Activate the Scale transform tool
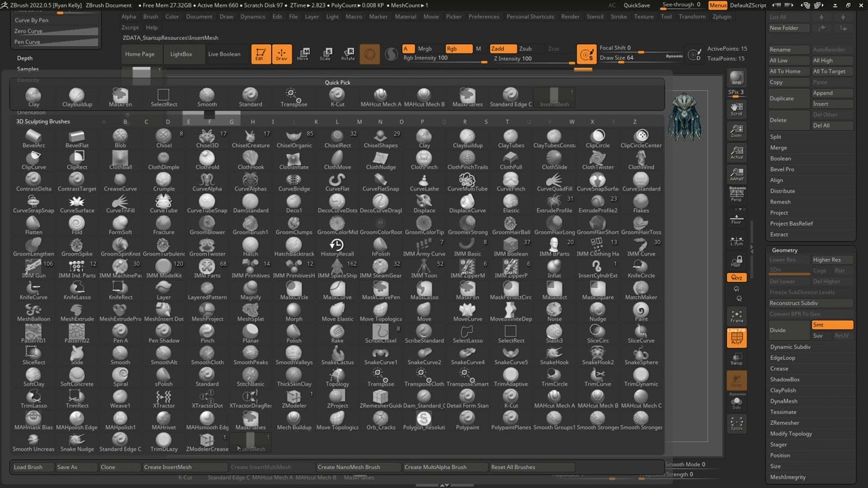 point(325,54)
